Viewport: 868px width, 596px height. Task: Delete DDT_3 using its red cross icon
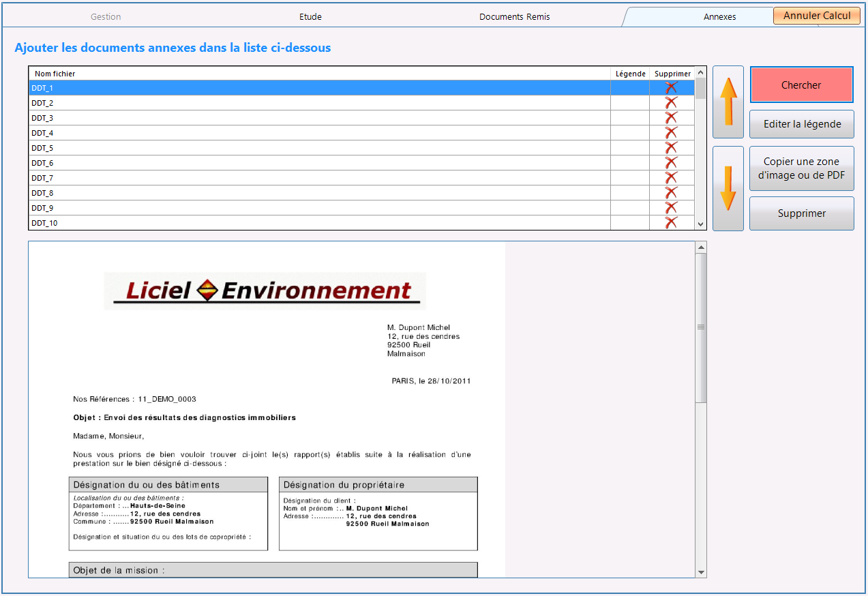click(672, 117)
